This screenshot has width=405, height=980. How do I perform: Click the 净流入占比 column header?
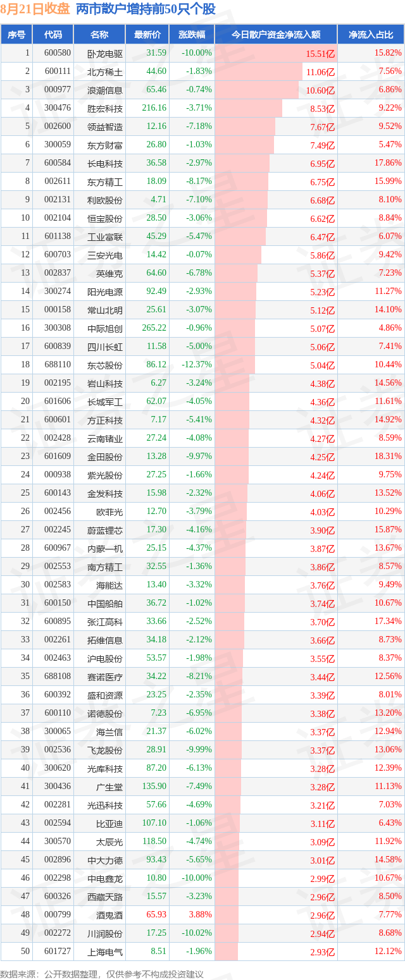(371, 34)
